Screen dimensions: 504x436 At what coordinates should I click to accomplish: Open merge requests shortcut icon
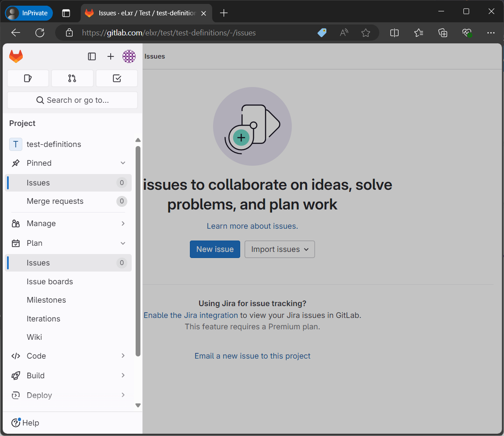pyautogui.click(x=72, y=78)
